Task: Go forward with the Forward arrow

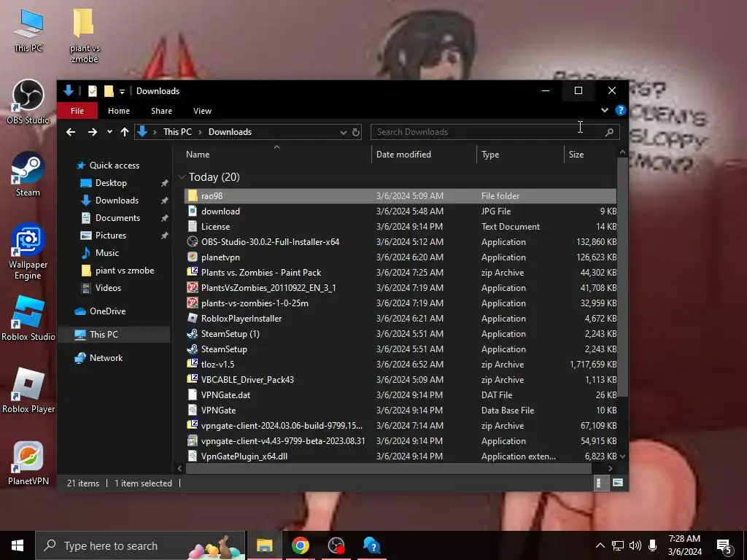Action: tap(93, 132)
